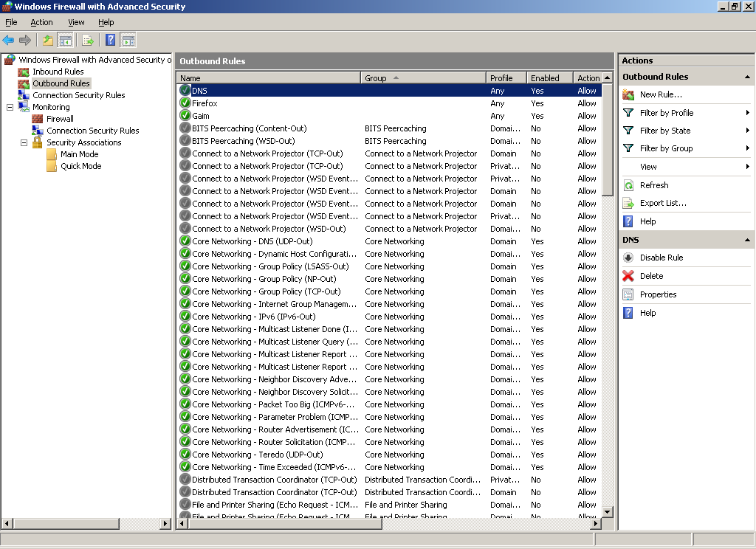This screenshot has width=756, height=549.
Task: Click the Disable Rule down-arrow icon
Action: click(x=628, y=258)
